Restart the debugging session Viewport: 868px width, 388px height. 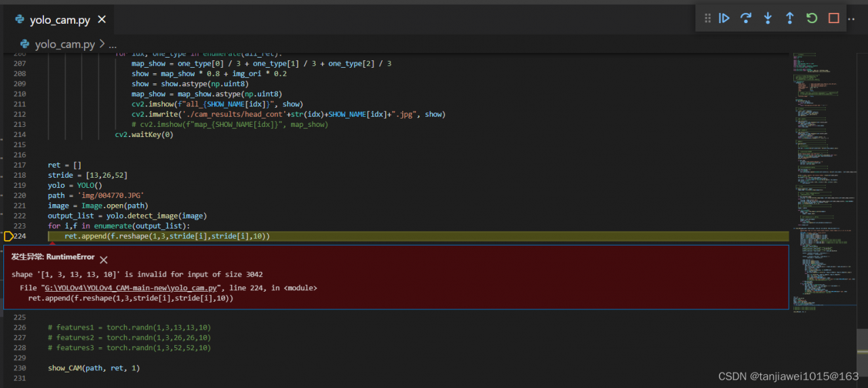[x=812, y=18]
